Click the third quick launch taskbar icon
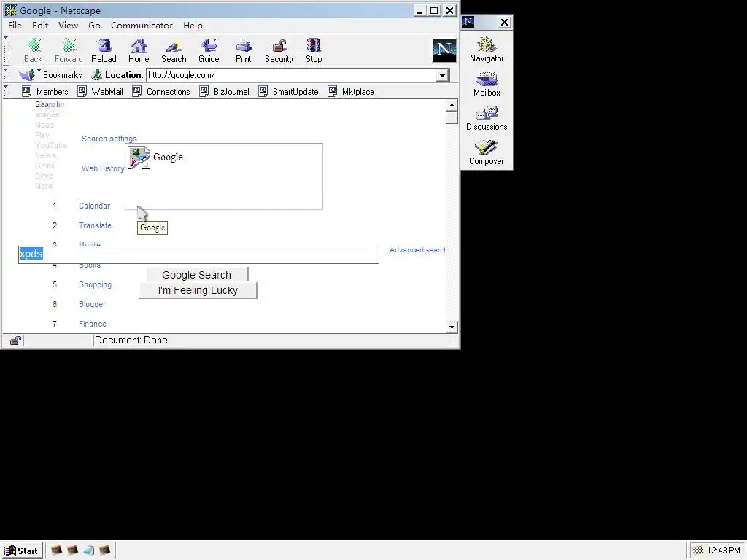The image size is (747, 560). (88, 551)
